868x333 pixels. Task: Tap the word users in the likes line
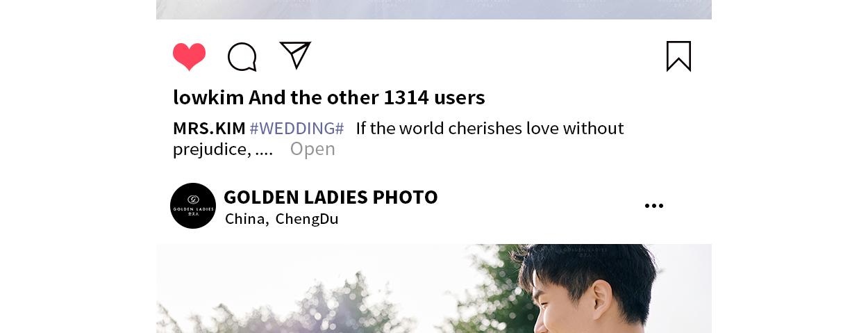pyautogui.click(x=460, y=97)
